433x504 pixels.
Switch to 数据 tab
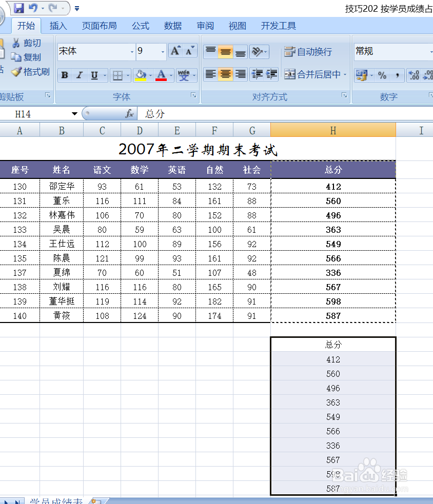[173, 26]
